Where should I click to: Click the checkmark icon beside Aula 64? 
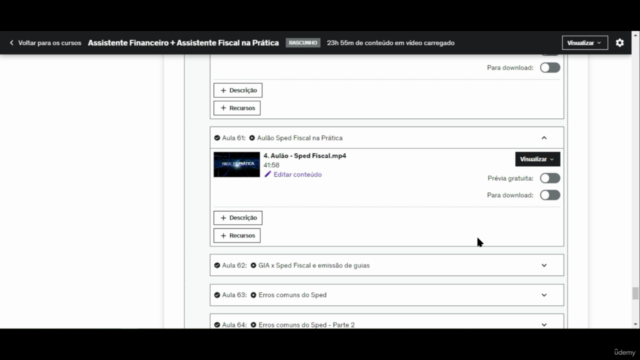(x=217, y=325)
